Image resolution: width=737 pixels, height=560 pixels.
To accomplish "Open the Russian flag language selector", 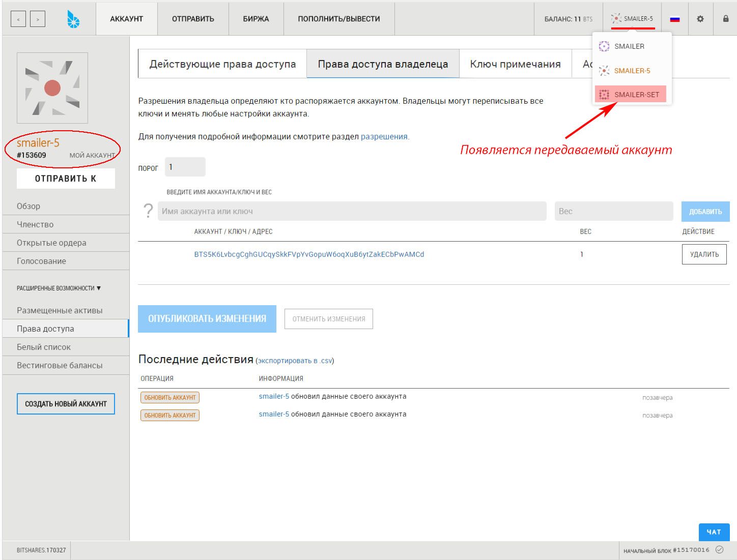I will [x=675, y=19].
